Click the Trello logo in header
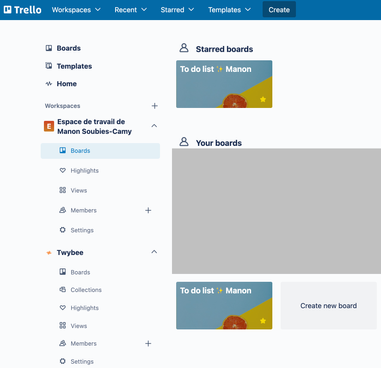The width and height of the screenshot is (381, 368). (x=22, y=10)
